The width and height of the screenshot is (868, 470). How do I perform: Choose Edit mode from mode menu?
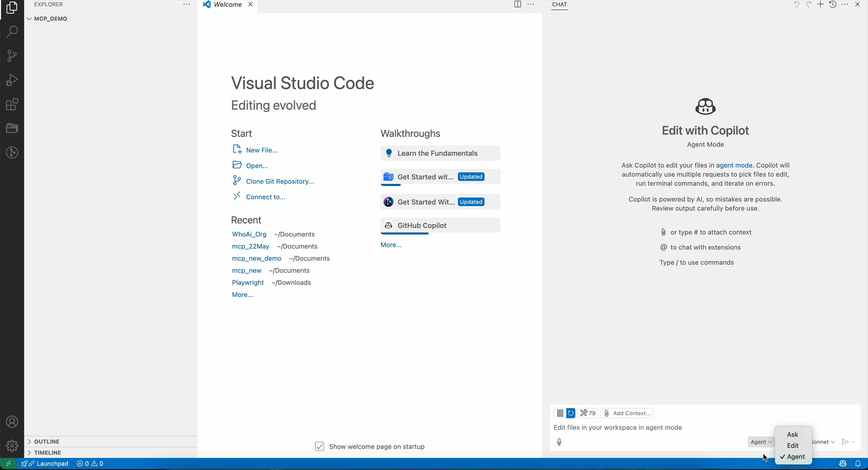click(793, 446)
